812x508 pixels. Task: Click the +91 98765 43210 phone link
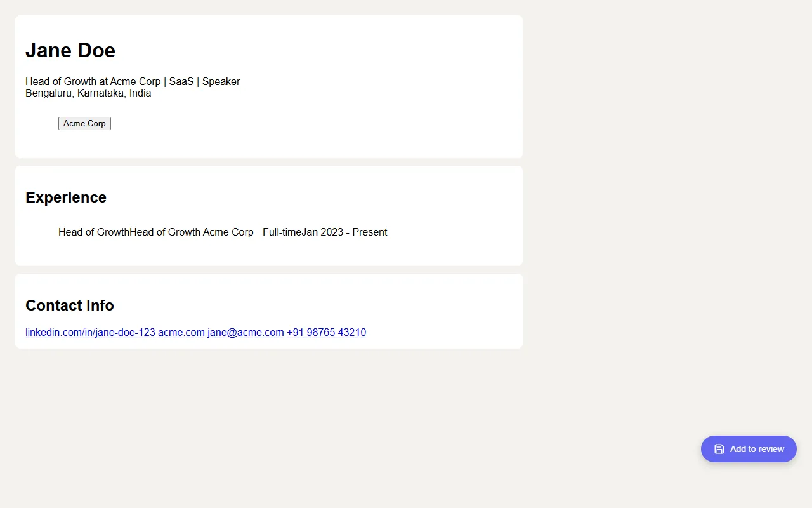point(326,332)
